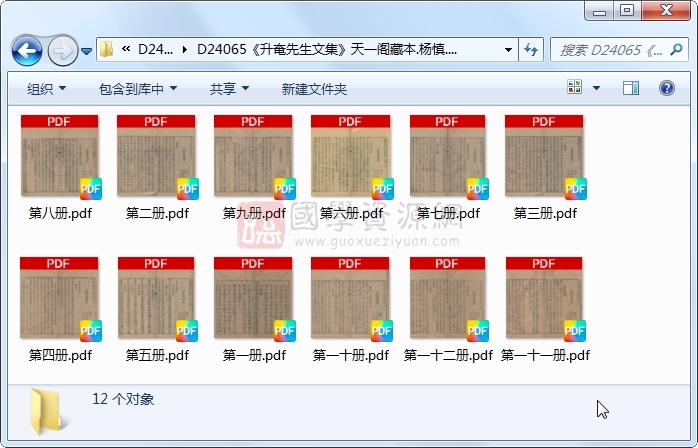The image size is (698, 448).
Task: Select the 第二册.pdf file icon
Action: (157, 157)
